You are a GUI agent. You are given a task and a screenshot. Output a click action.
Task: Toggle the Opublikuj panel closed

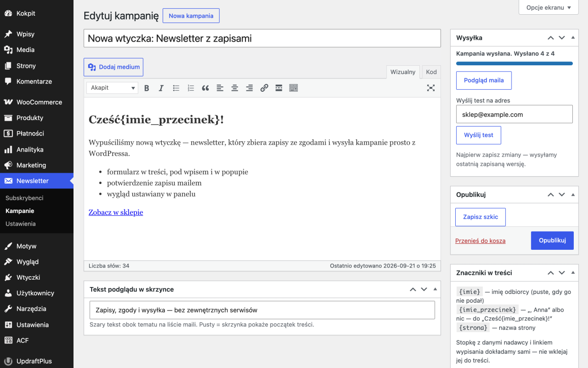[x=573, y=194]
